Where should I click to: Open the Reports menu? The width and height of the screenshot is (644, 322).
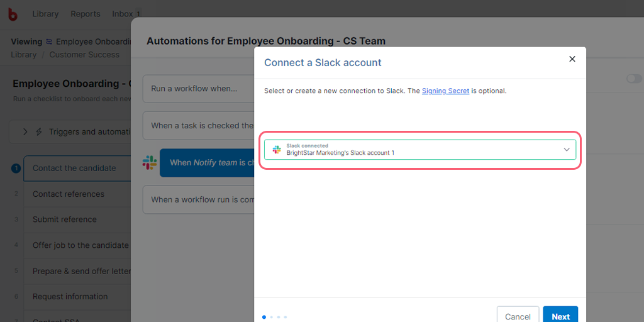pos(86,14)
